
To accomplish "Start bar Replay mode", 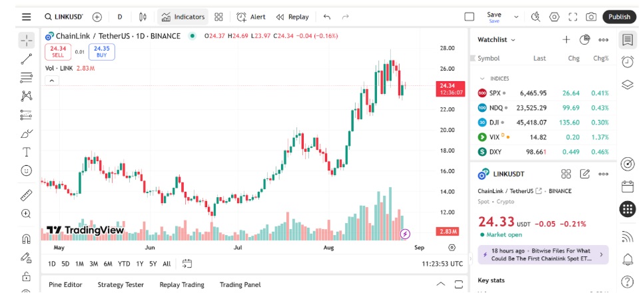I will 292,17.
